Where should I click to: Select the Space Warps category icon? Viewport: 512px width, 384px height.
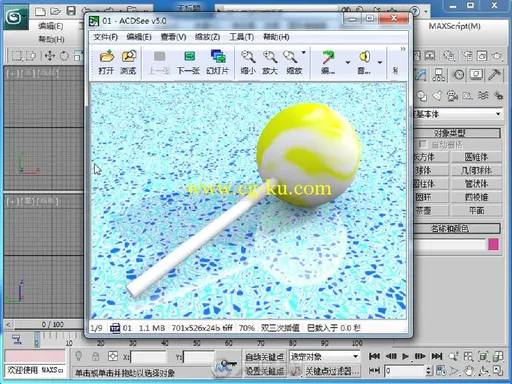click(x=483, y=96)
